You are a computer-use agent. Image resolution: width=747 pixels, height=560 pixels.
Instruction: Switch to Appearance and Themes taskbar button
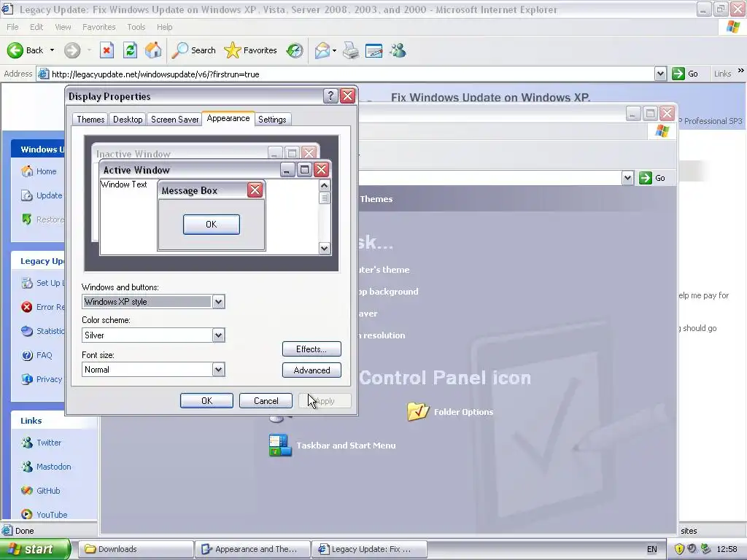tap(252, 549)
